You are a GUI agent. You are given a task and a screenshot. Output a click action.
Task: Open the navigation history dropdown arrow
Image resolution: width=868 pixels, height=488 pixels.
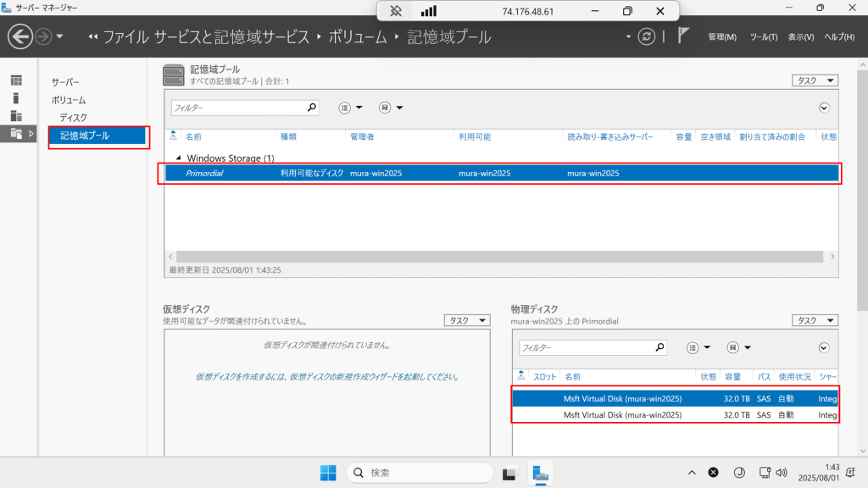tap(60, 36)
